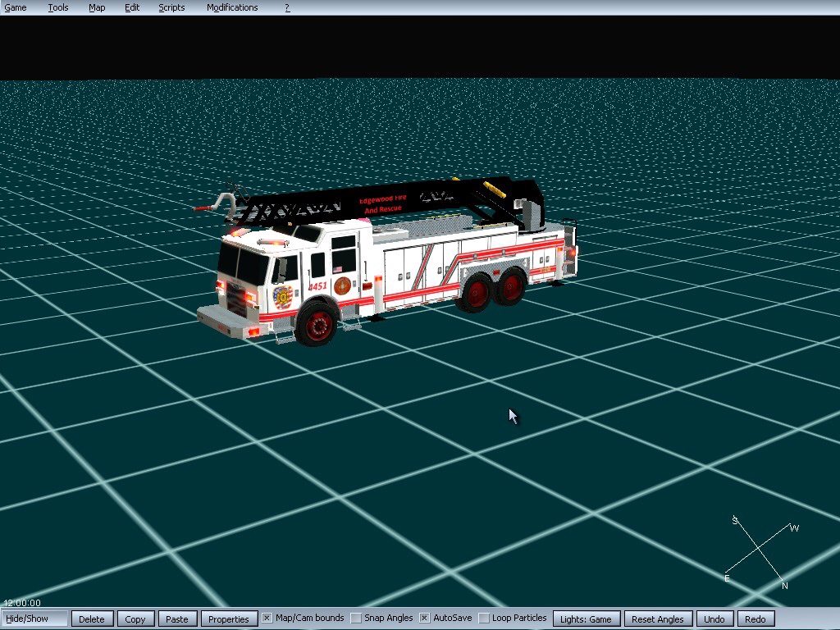The image size is (840, 630).
Task: Toggle the AutoSave checkbox
Action: 424,619
